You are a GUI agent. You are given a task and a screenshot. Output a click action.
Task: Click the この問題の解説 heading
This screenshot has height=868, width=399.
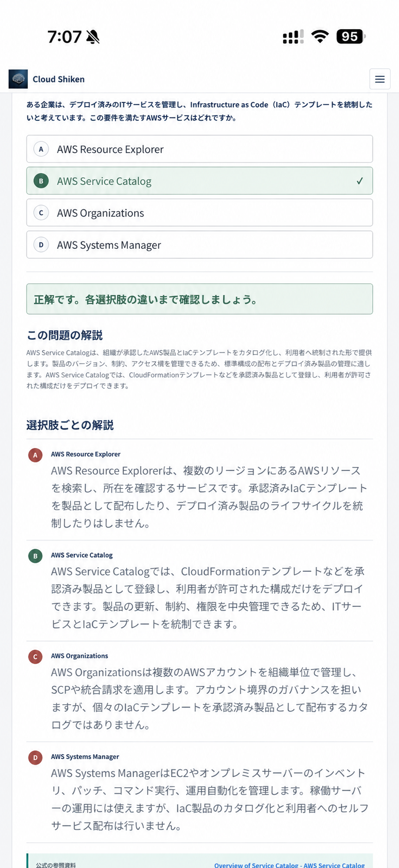tap(65, 335)
